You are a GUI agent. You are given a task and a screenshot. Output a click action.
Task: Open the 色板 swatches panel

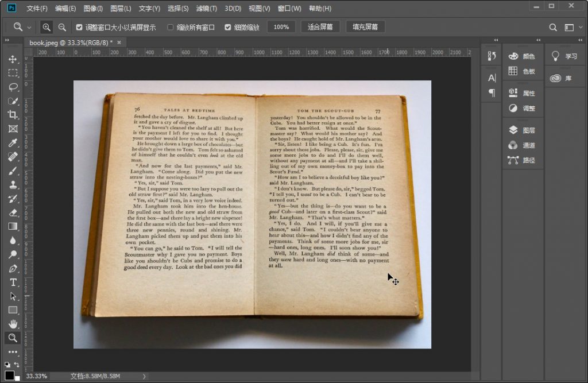click(523, 71)
